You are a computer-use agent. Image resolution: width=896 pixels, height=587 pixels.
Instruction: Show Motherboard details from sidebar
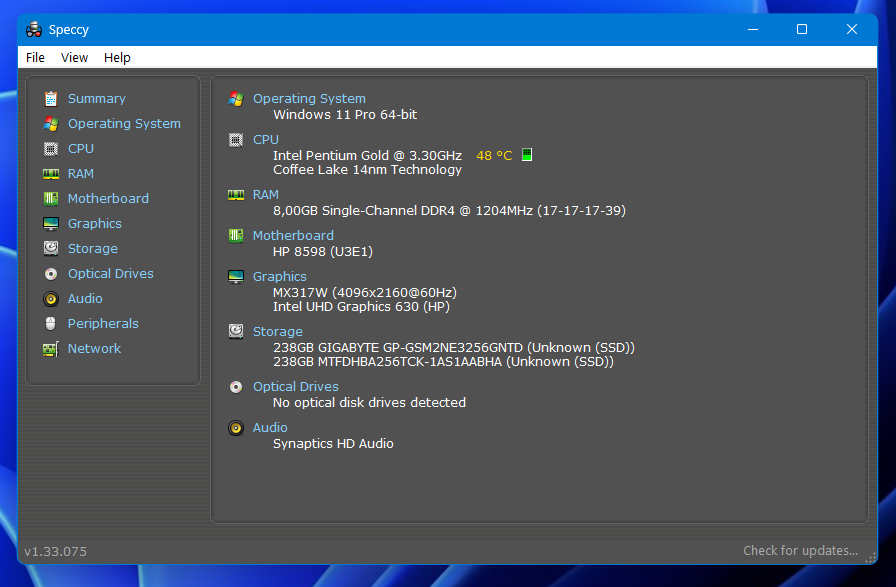[x=108, y=198]
